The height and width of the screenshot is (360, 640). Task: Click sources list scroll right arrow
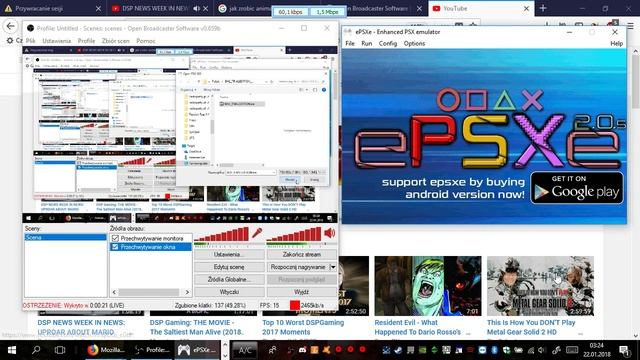coord(187,292)
